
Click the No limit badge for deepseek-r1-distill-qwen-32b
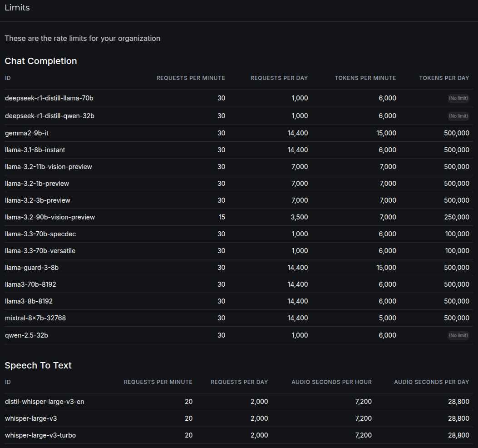coord(458,116)
